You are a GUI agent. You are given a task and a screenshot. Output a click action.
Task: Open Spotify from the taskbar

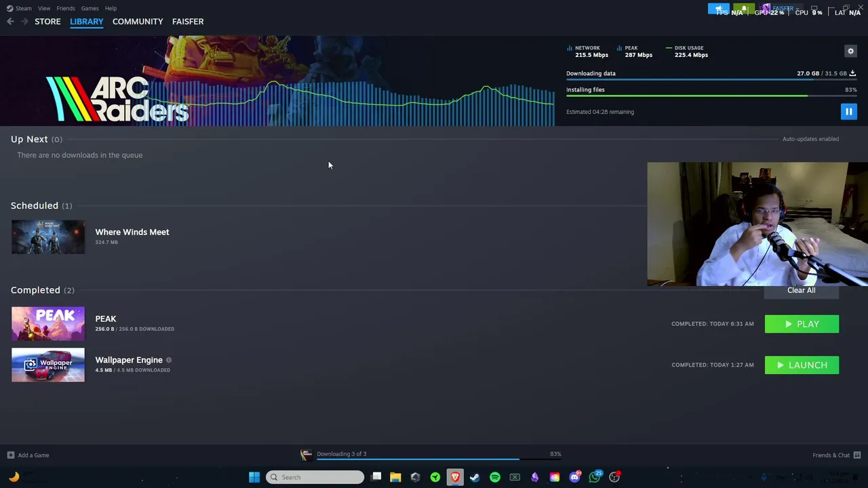tap(495, 477)
